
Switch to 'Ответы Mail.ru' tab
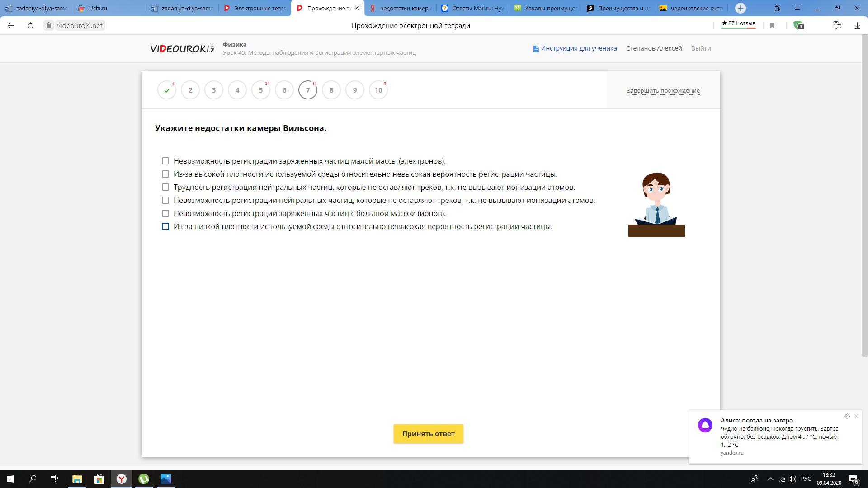tap(477, 8)
